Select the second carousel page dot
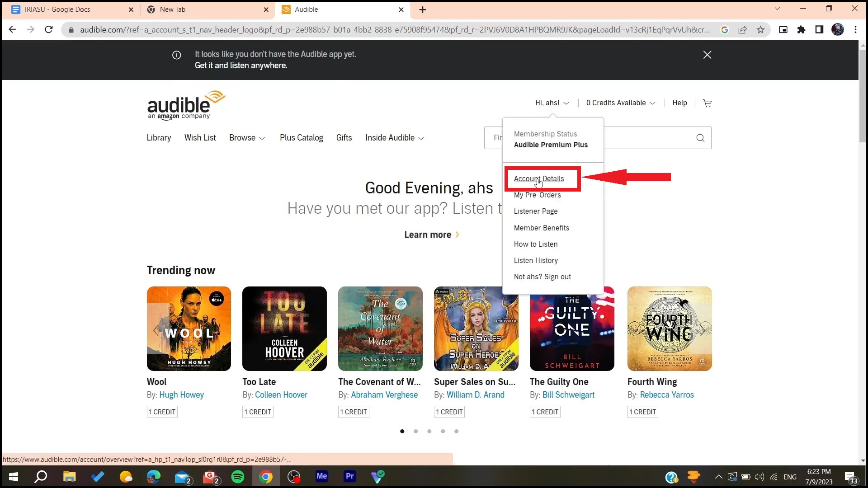868x488 pixels. (x=415, y=431)
